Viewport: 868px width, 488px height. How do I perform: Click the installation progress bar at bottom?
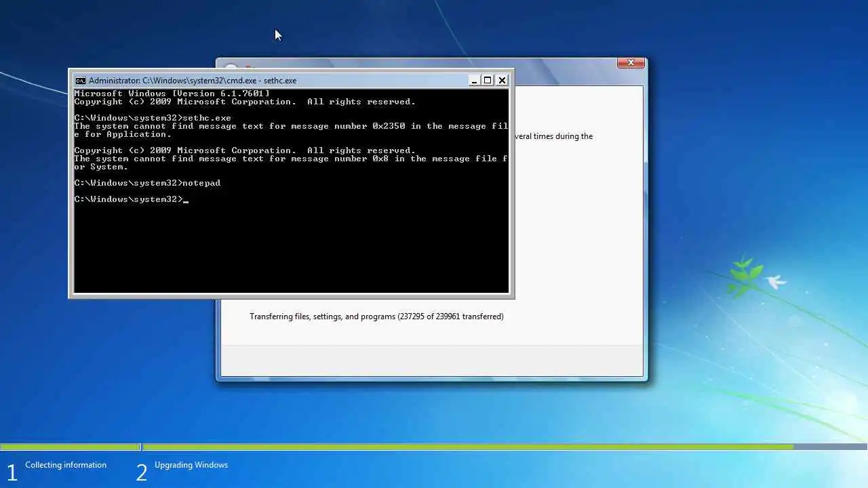point(434,447)
